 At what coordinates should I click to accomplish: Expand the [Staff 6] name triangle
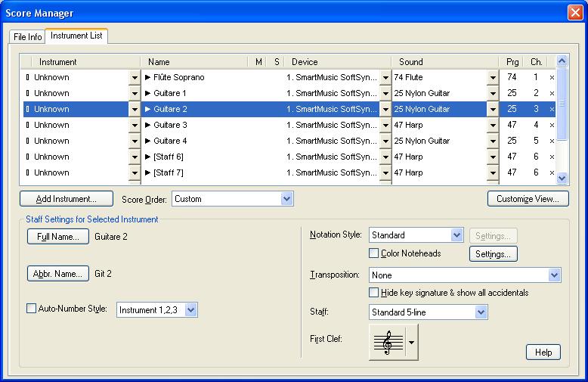point(147,157)
